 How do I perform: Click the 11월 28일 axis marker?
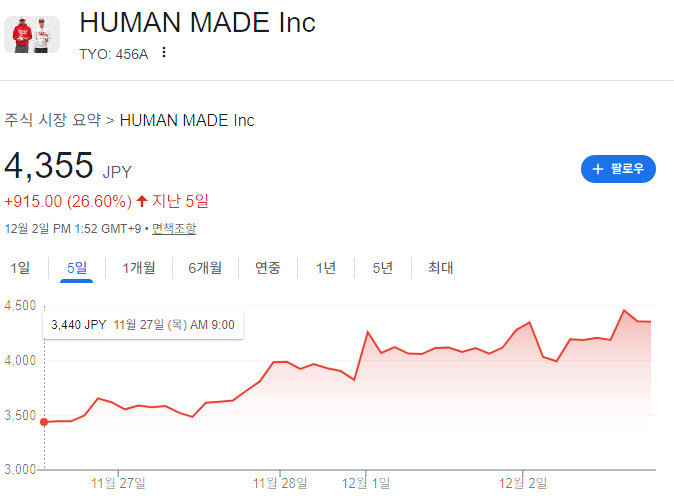tap(280, 483)
